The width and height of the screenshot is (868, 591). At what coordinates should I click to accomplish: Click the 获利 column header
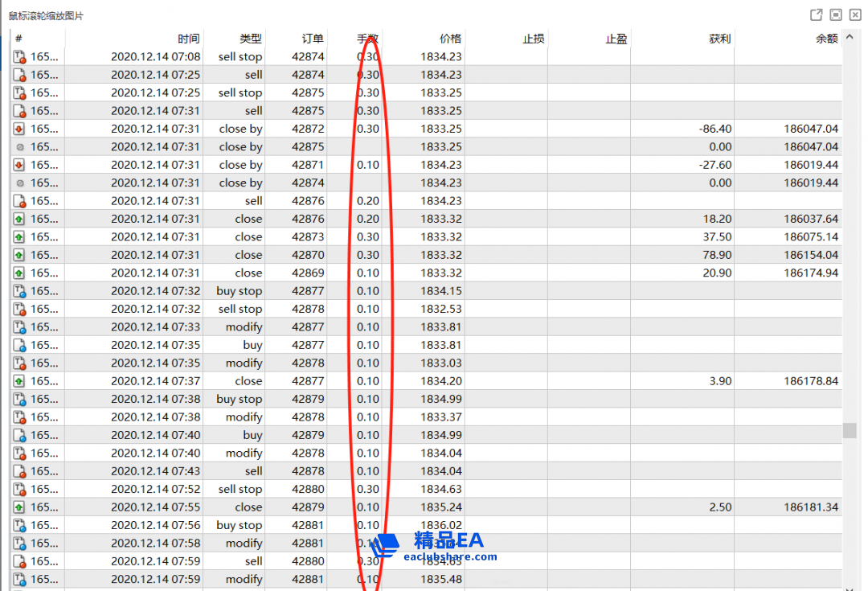[719, 39]
